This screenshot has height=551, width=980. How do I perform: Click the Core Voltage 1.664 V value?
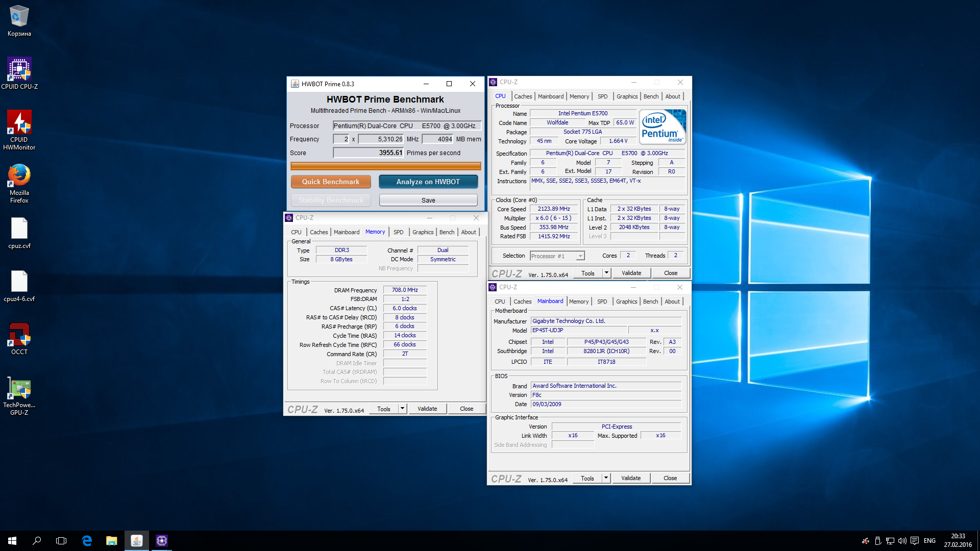[x=619, y=141]
